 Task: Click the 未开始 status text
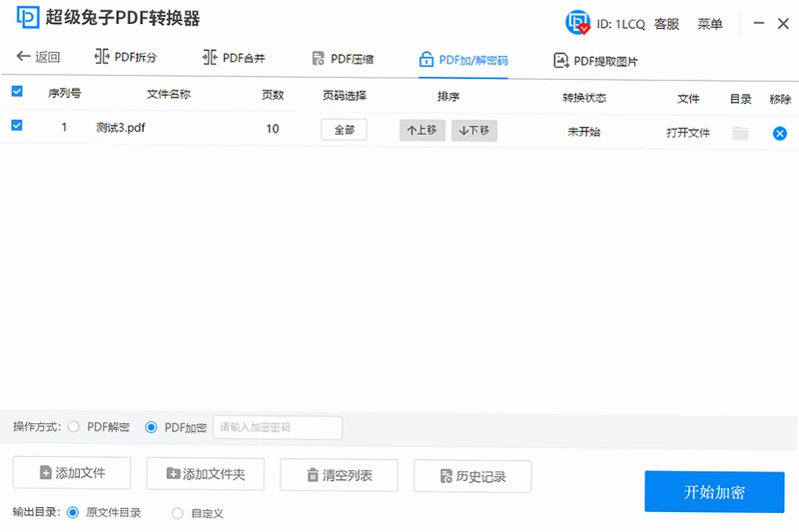click(x=584, y=132)
